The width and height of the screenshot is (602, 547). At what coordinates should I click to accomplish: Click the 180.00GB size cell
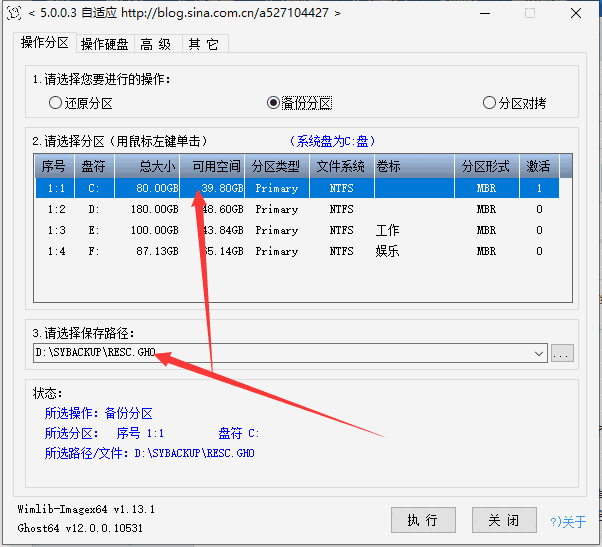(x=154, y=209)
